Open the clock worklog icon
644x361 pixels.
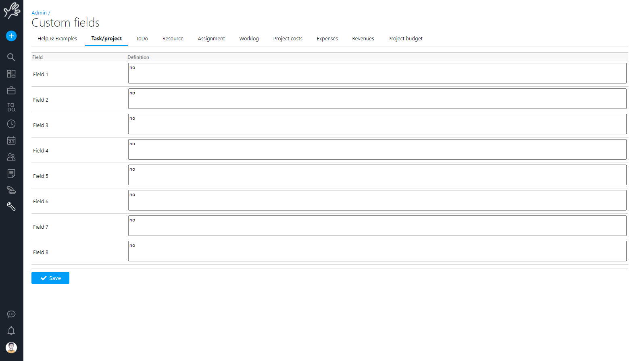(11, 124)
